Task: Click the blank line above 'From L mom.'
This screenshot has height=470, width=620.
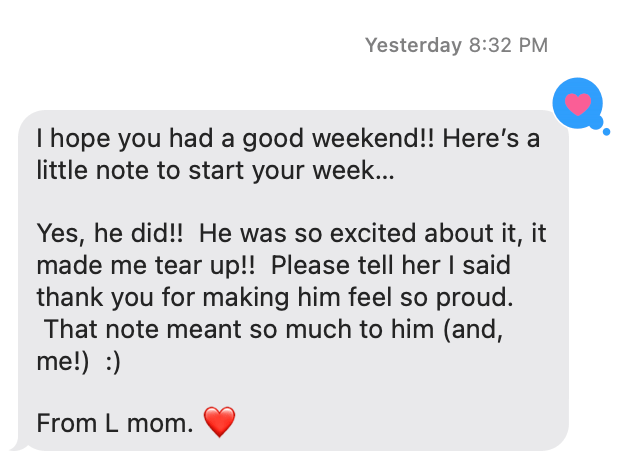Action: point(200,393)
